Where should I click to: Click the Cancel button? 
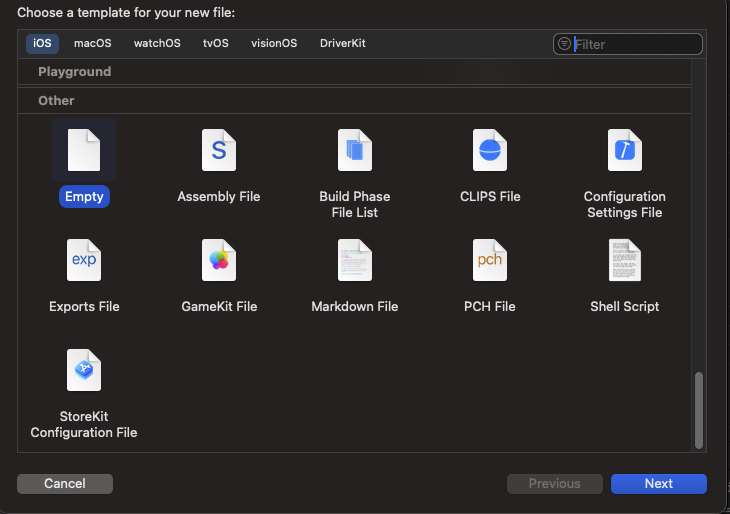point(65,484)
